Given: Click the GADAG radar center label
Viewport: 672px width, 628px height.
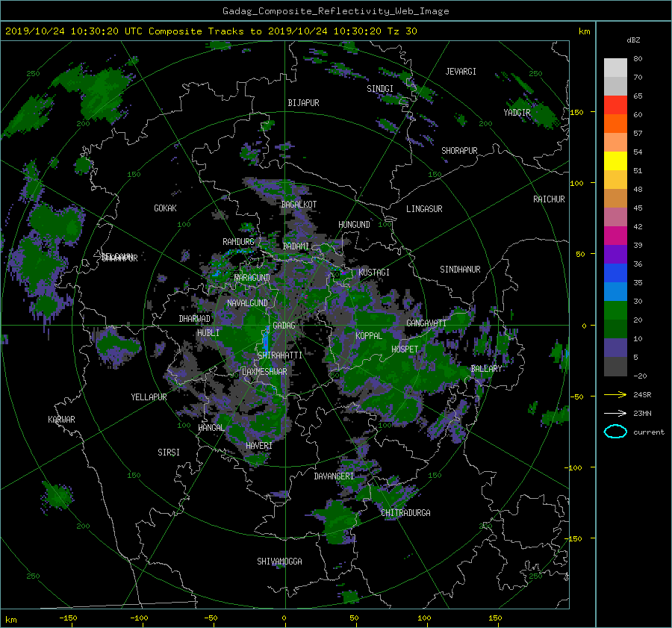Looking at the screenshot, I should point(284,326).
